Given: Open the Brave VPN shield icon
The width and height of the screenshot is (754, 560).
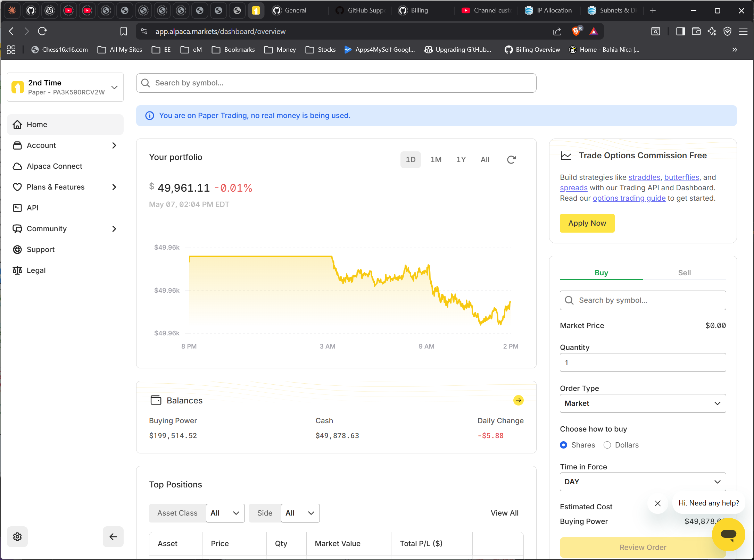Looking at the screenshot, I should pos(727,32).
